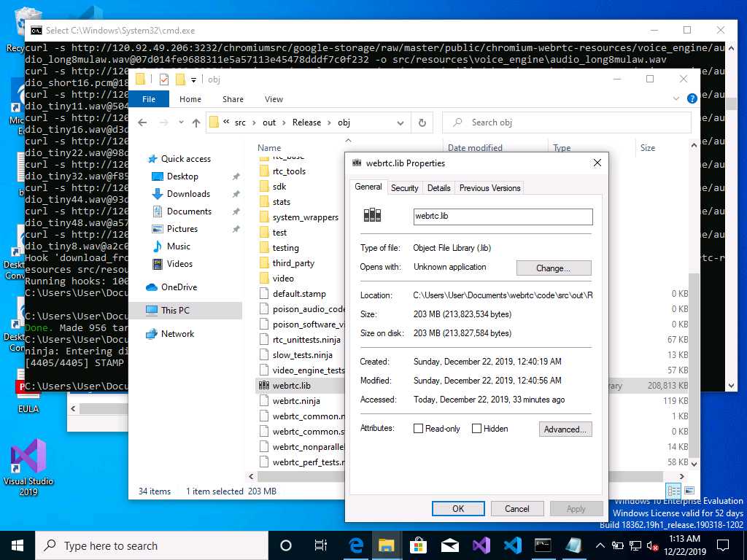
Task: Open Visual Studio from the taskbar
Action: click(481, 545)
